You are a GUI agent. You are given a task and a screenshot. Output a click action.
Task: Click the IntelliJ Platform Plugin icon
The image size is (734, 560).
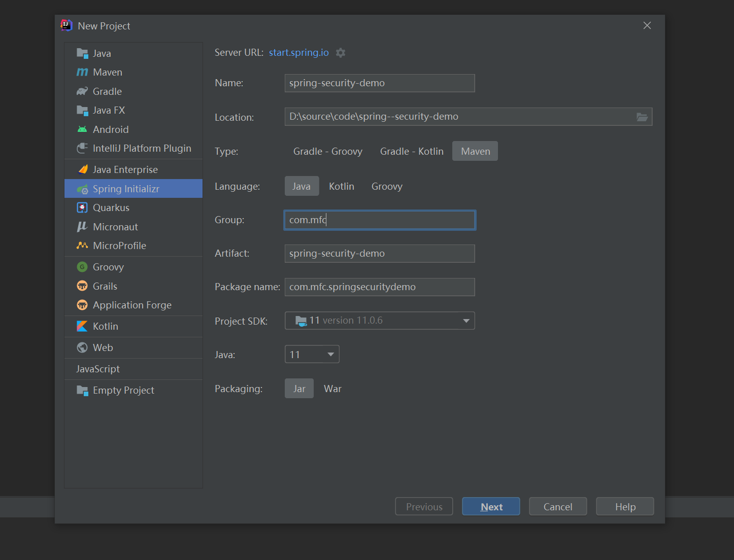pos(82,148)
